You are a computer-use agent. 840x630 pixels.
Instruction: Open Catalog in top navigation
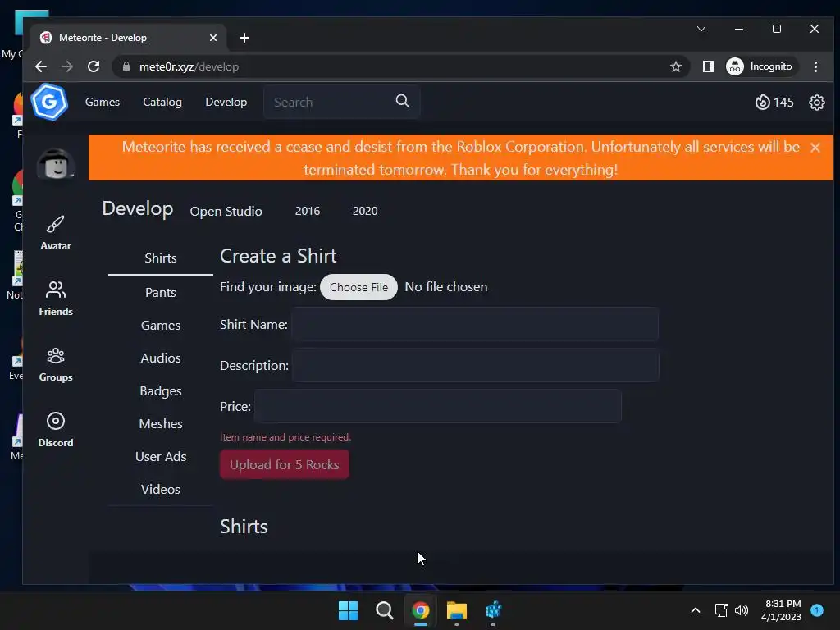[162, 102]
